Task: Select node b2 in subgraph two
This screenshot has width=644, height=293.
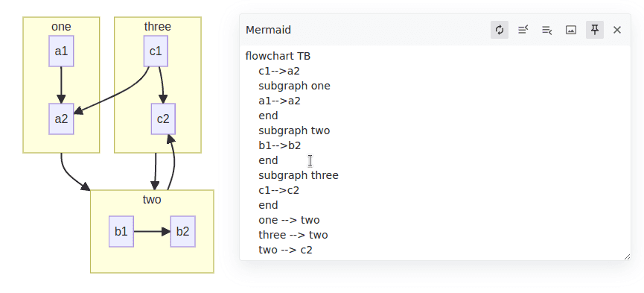Action: 182,231
